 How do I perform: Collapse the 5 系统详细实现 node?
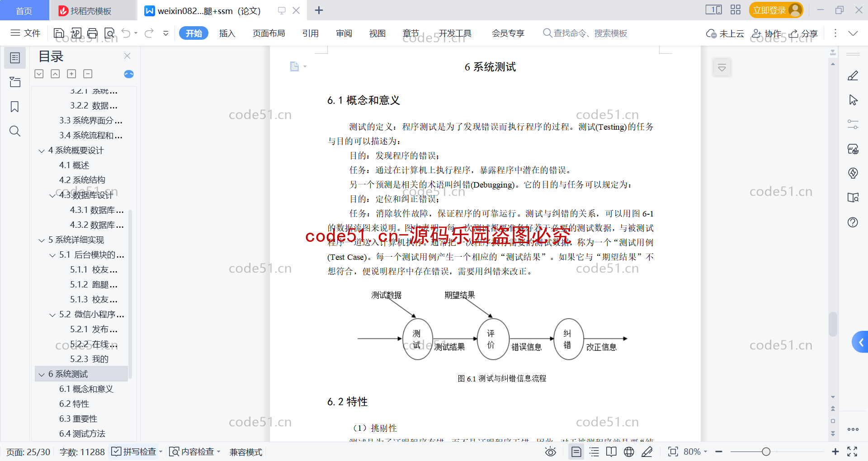(x=42, y=240)
